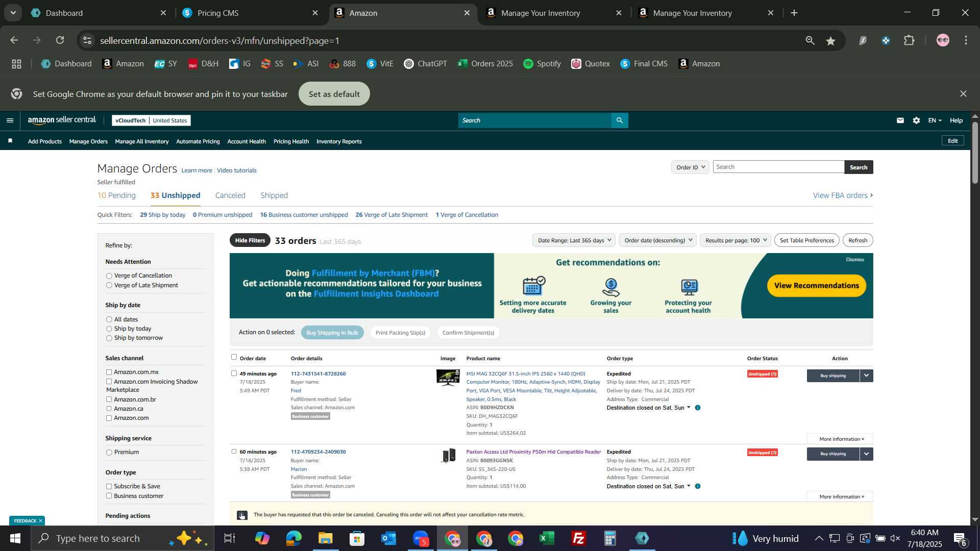Open the Chrome bookmarks apps grid

point(16,64)
